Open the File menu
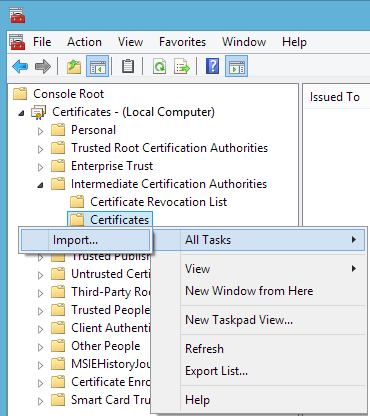 click(42, 42)
